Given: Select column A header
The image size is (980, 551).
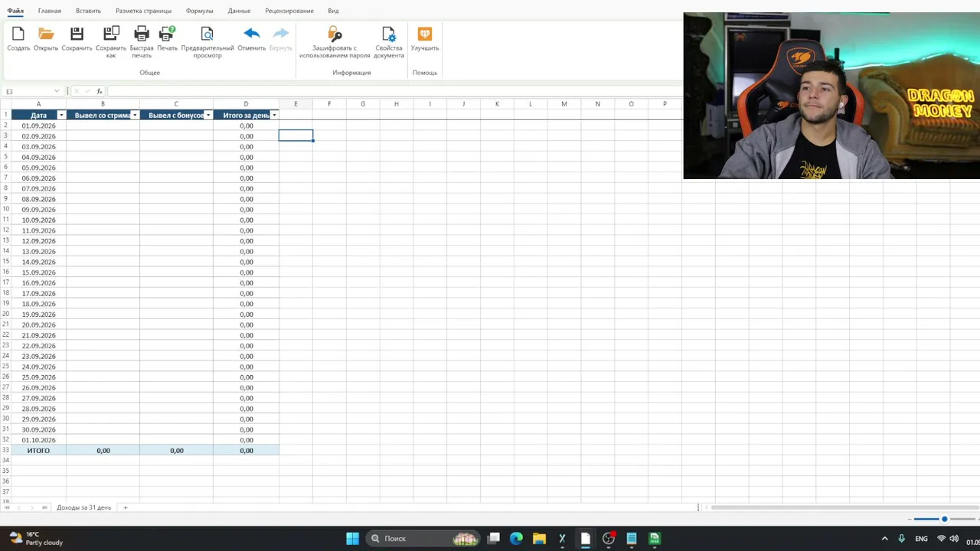Looking at the screenshot, I should (38, 104).
